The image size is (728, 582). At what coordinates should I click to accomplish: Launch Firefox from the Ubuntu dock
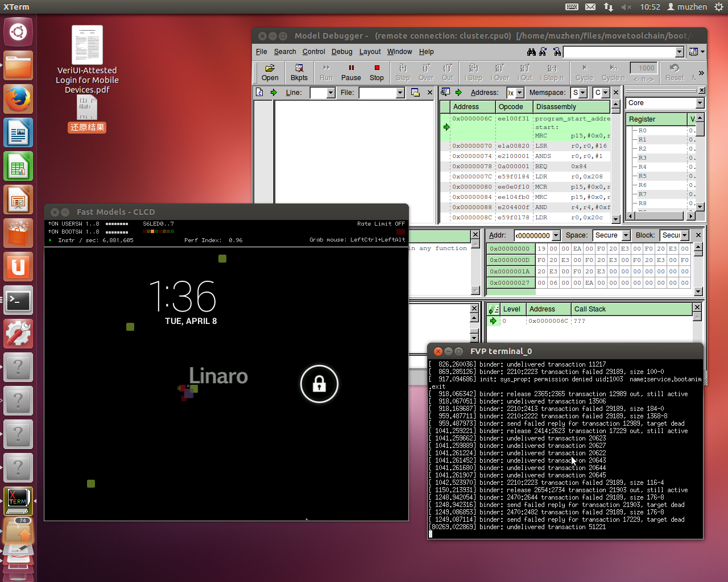pos(18,99)
